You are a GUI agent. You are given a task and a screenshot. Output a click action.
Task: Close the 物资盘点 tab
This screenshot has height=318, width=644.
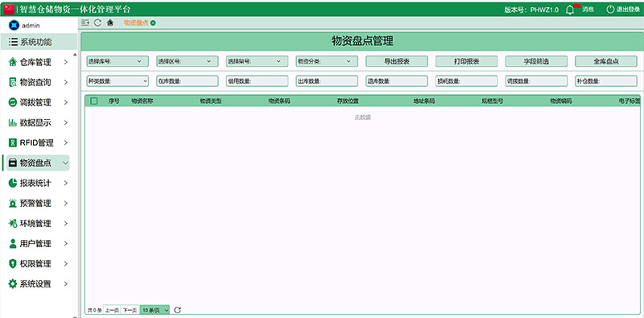pos(153,23)
